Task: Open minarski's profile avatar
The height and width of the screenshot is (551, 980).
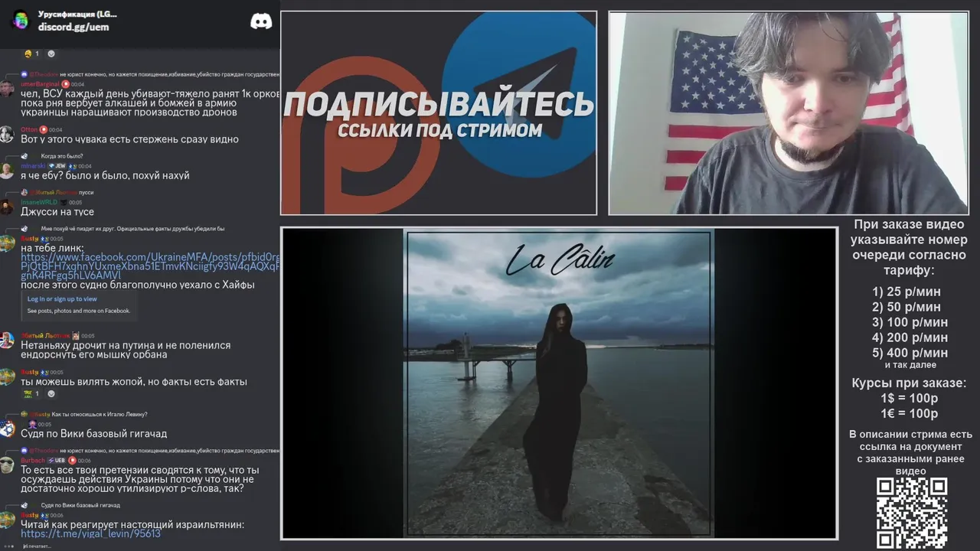Action: [7, 170]
